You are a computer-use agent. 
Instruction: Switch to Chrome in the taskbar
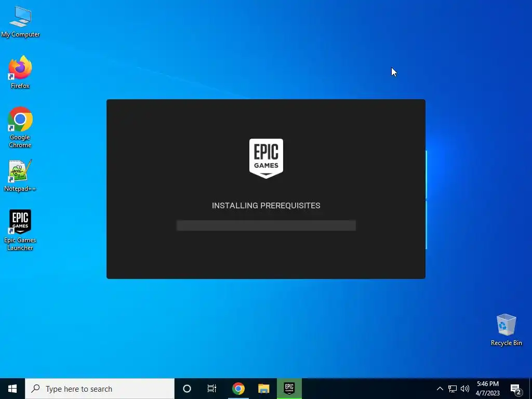click(238, 389)
